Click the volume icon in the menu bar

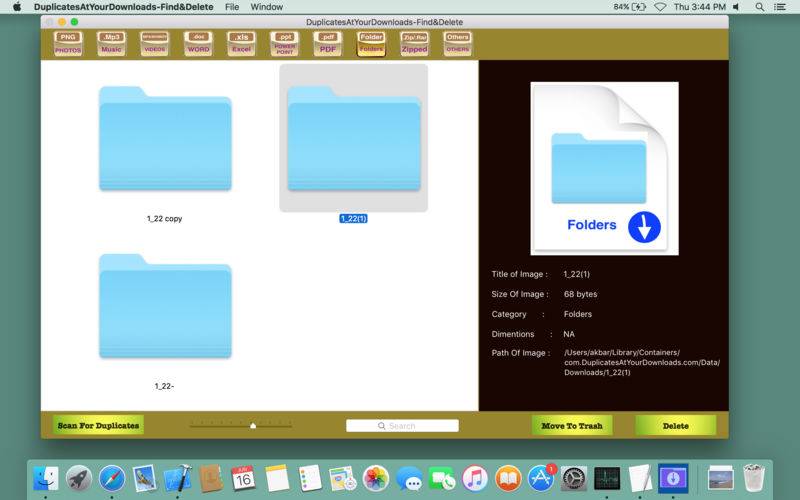click(x=736, y=7)
